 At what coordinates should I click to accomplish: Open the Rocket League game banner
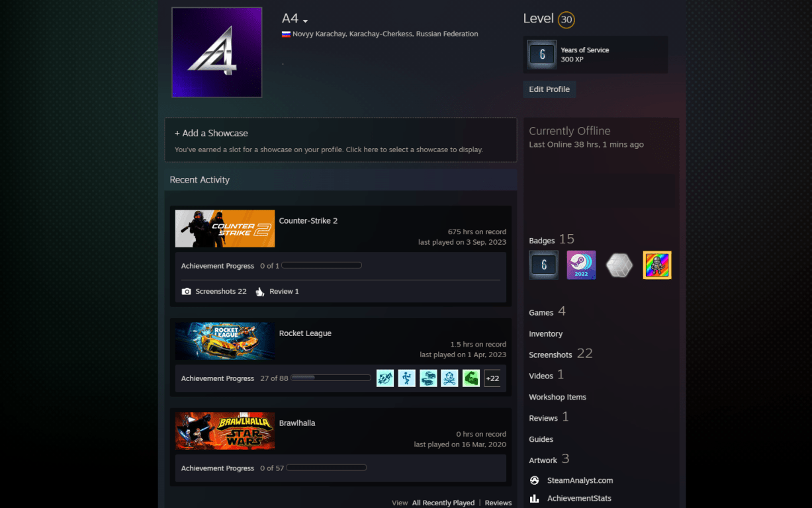click(225, 341)
